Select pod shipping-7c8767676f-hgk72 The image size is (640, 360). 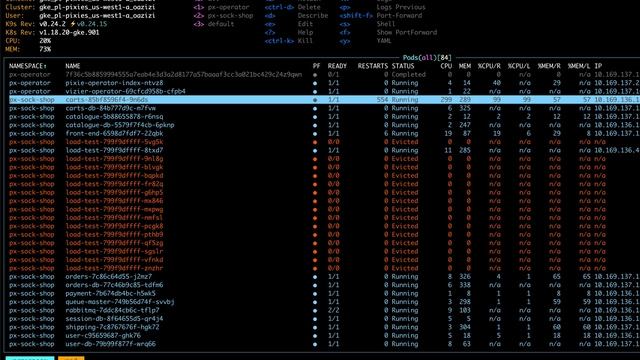click(x=324, y=327)
